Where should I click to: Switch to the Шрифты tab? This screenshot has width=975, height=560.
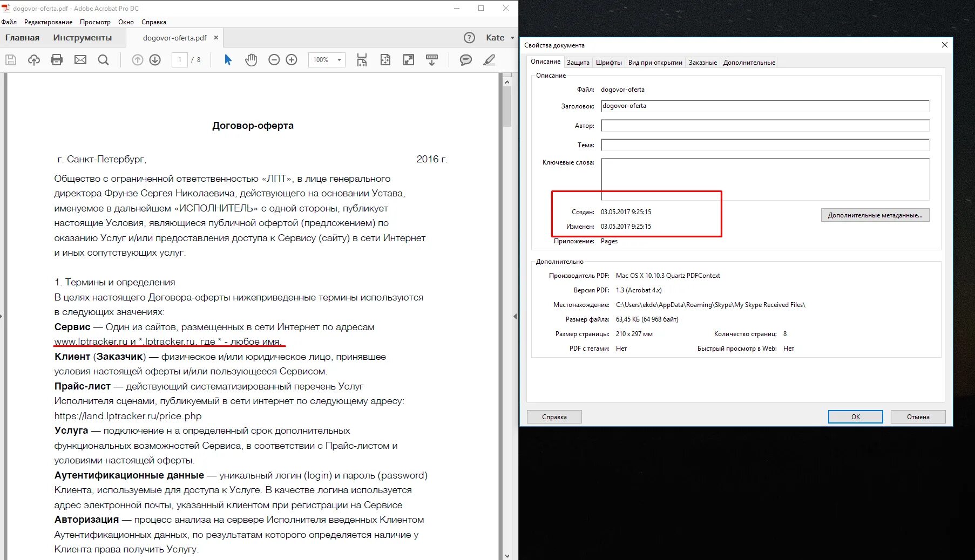609,63
